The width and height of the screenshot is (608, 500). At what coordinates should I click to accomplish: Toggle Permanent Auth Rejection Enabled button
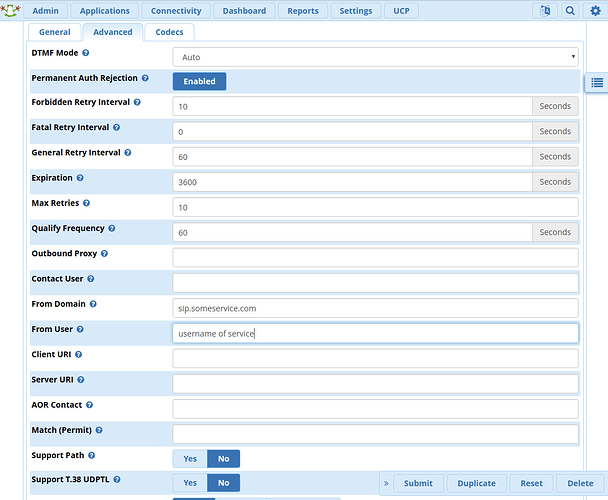tap(199, 81)
